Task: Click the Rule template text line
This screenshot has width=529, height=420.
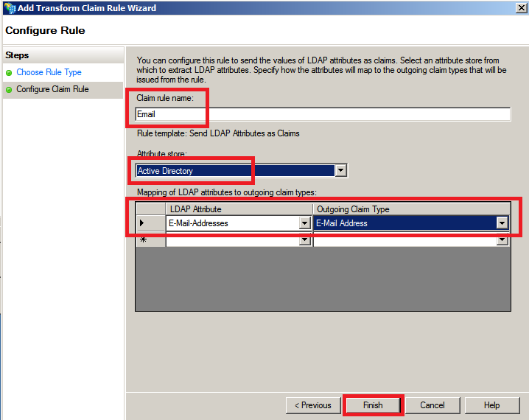Action: coord(218,133)
